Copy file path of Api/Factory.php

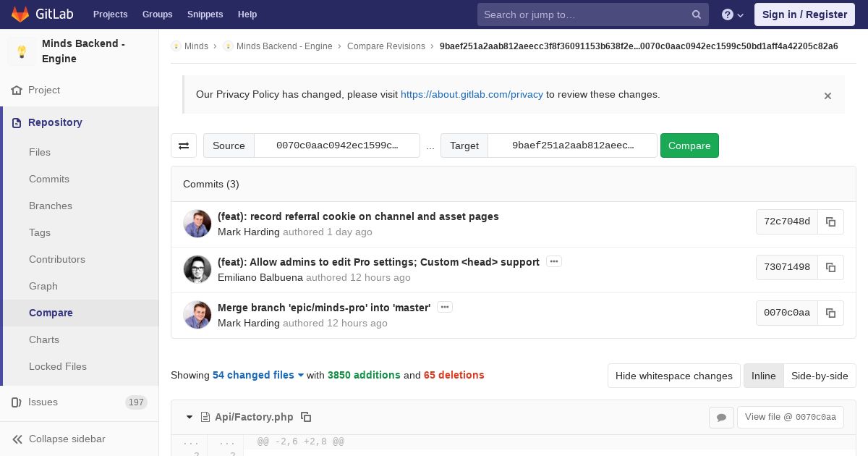306,417
